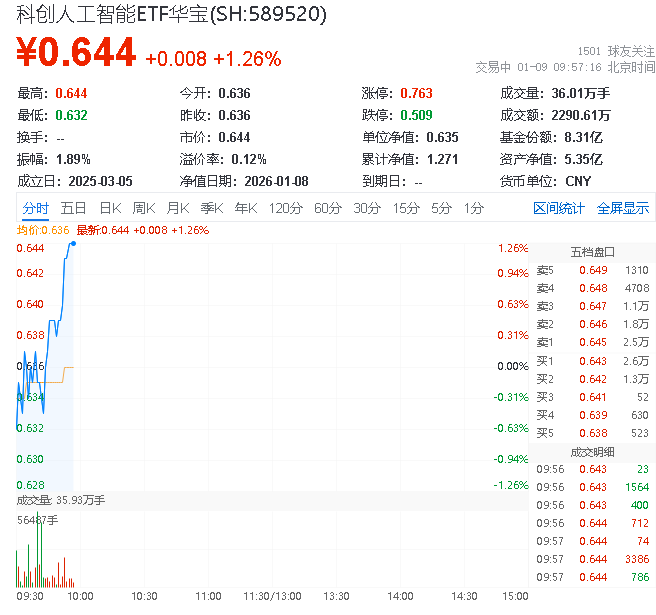
Task: Click the 成交量 35.93万手 volume label
Action: click(61, 500)
